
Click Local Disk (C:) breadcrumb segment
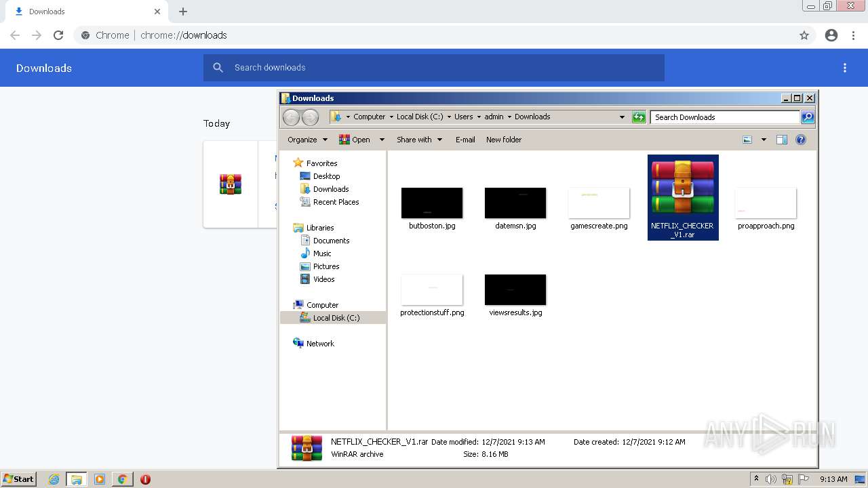(x=420, y=117)
